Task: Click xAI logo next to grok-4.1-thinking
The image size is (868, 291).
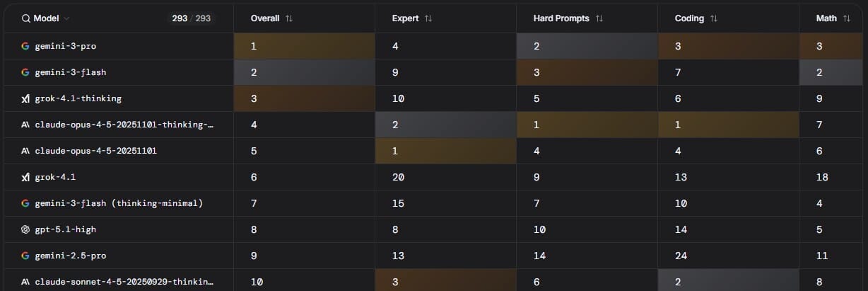Action: (25, 98)
